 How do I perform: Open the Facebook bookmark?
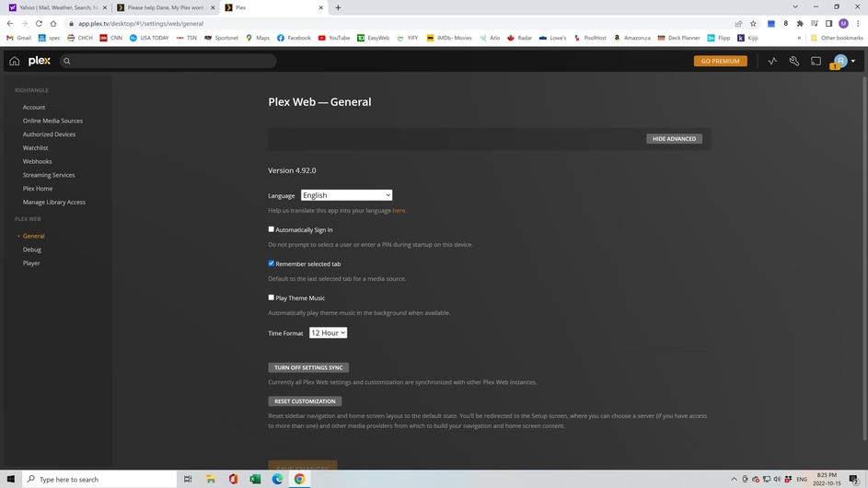point(294,38)
